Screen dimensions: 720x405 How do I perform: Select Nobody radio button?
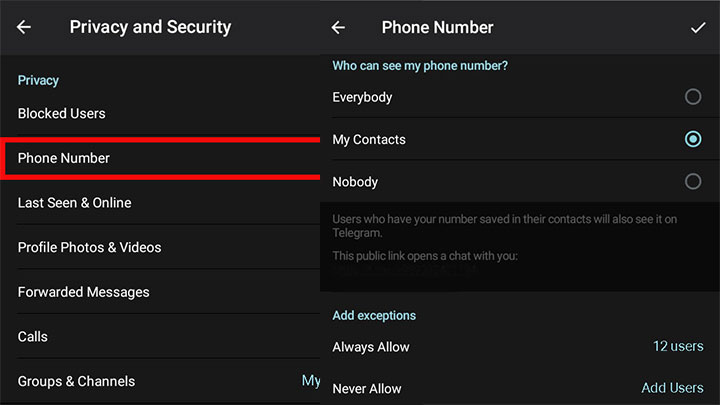coord(693,181)
